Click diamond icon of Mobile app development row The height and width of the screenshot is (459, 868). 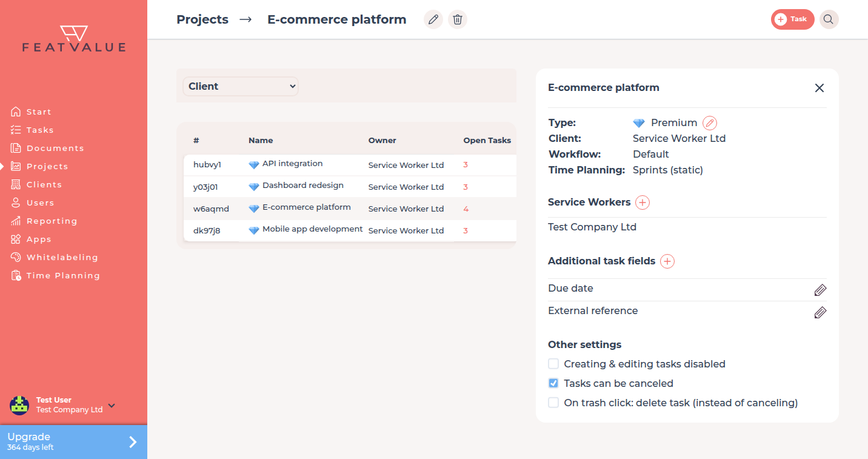point(254,230)
